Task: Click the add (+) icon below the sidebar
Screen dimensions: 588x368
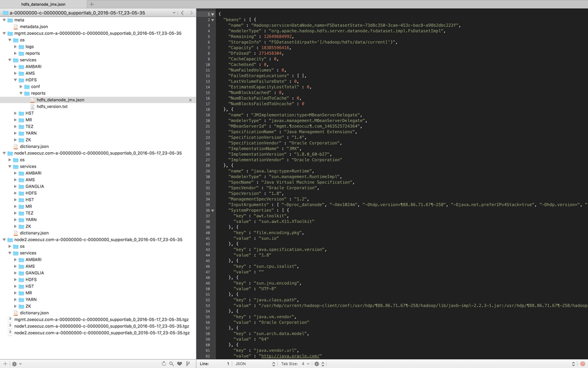Action: [x=5, y=364]
